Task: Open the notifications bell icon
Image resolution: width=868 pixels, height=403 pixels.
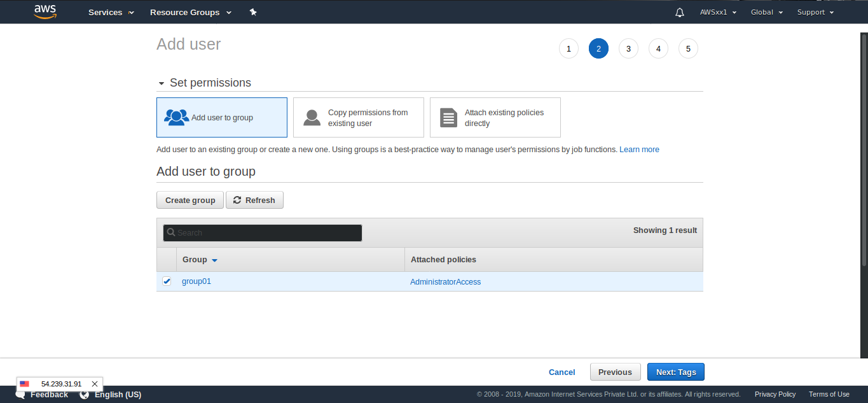Action: pos(680,12)
